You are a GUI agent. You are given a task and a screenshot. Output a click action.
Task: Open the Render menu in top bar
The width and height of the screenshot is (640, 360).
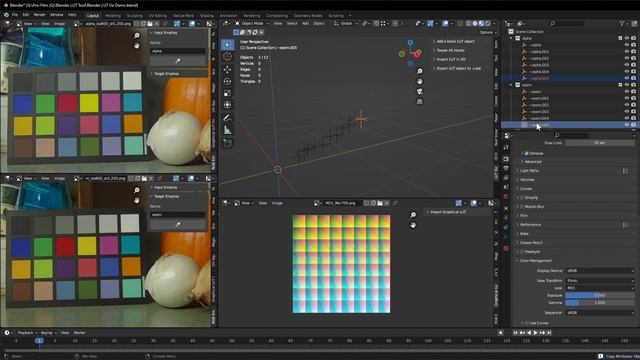pyautogui.click(x=40, y=15)
